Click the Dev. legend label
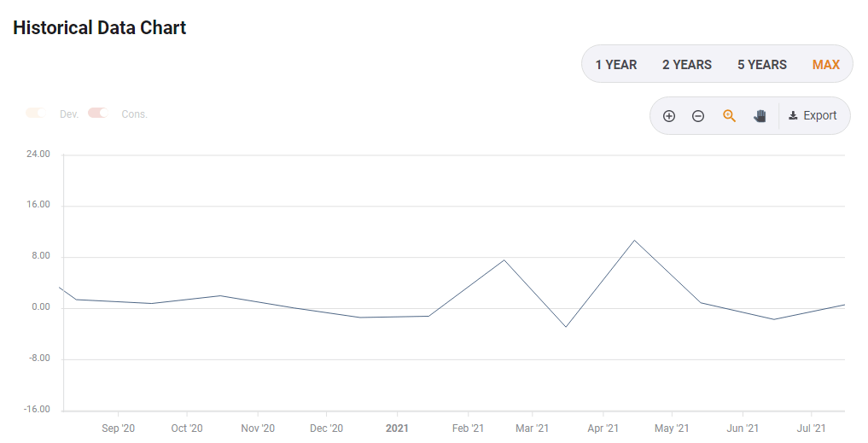Viewport: 868px width, 443px height. 69,114
